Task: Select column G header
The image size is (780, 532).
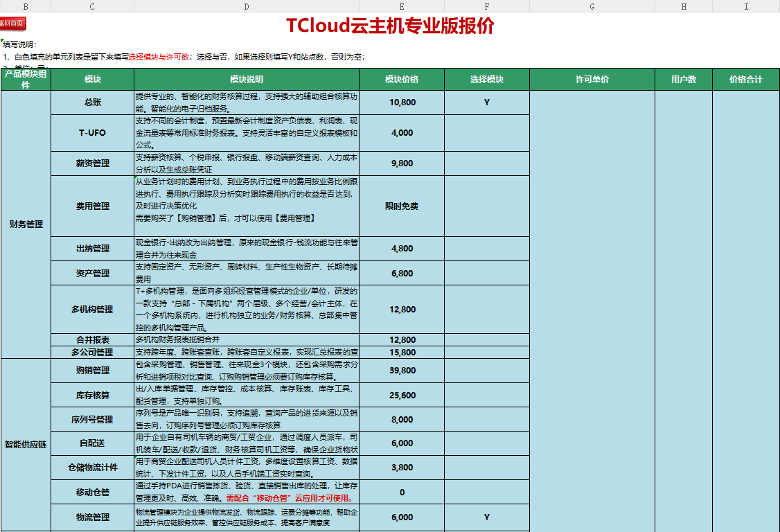Action: pos(592,6)
